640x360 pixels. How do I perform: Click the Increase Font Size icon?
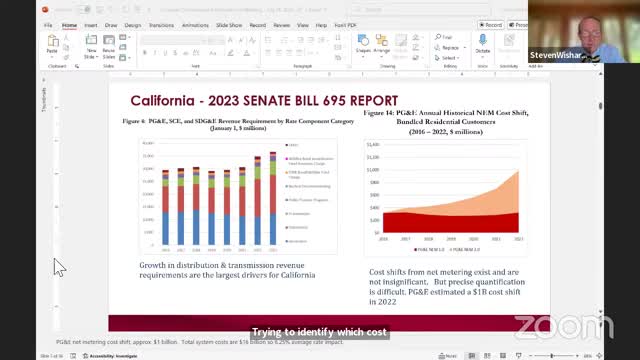[230, 40]
